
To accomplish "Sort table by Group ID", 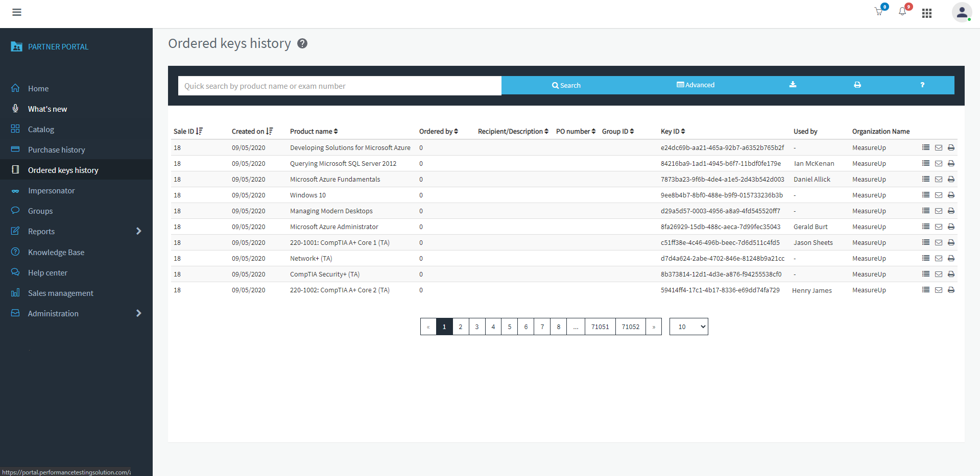I will point(618,131).
